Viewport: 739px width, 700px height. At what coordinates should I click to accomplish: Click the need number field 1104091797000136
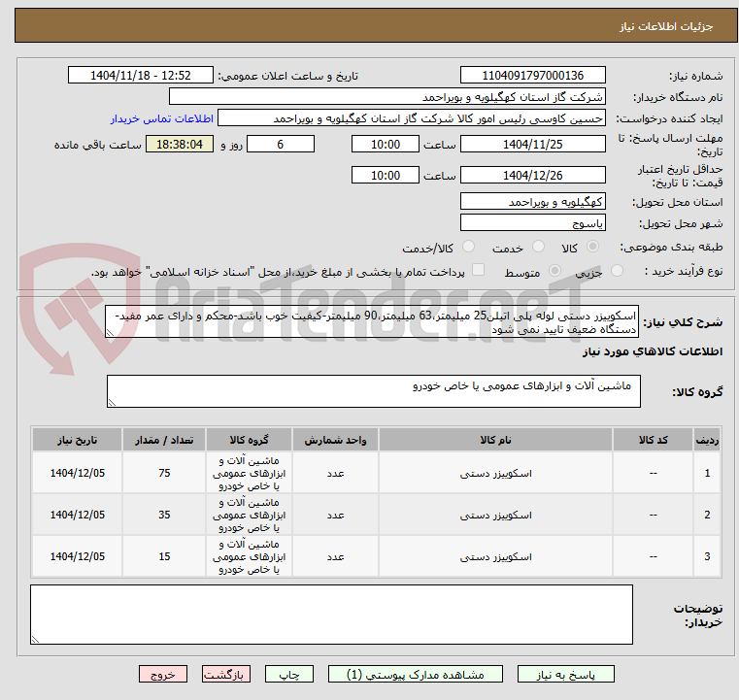532,76
